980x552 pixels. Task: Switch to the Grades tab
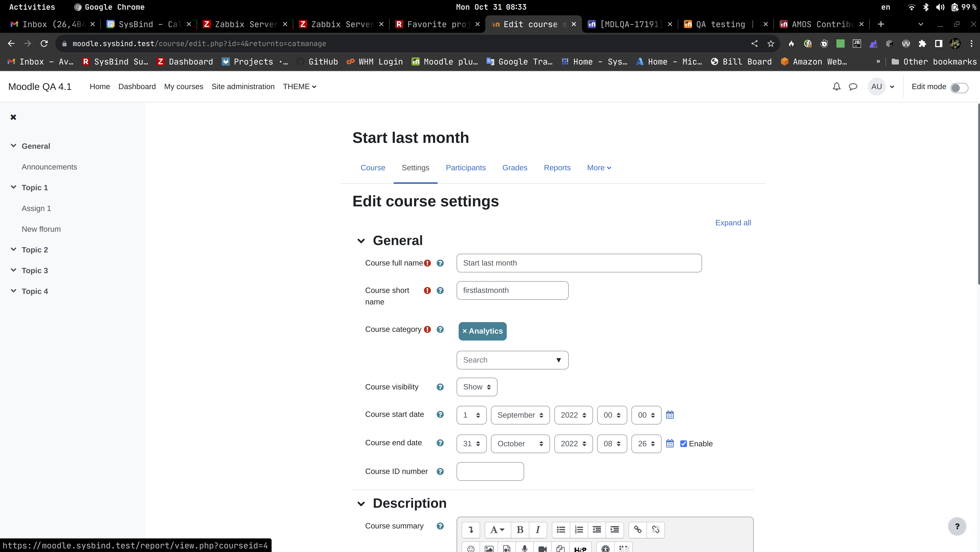coord(515,167)
